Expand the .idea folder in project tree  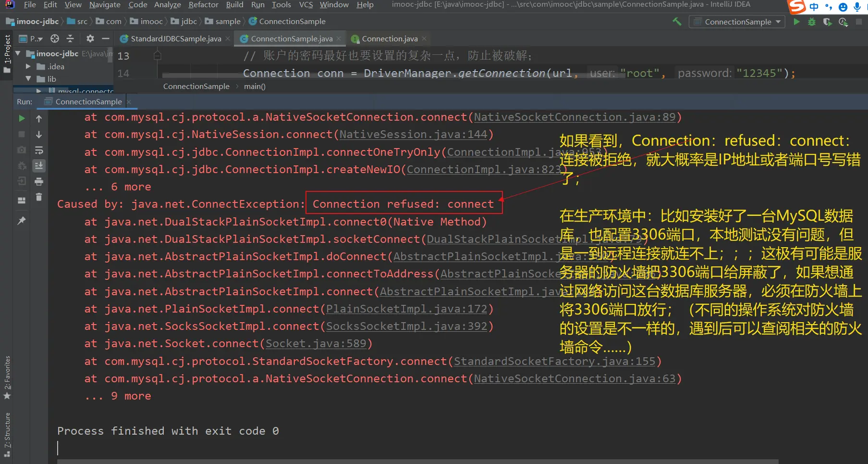[x=28, y=66]
